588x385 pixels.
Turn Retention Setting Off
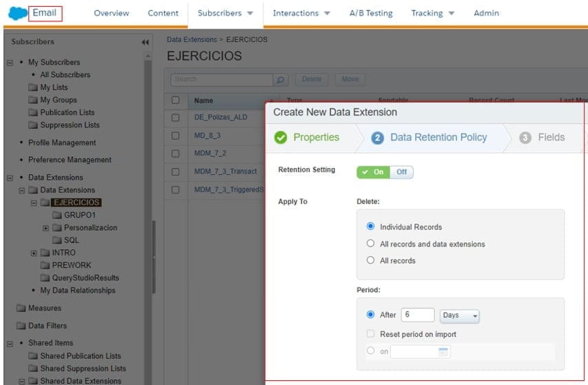click(x=402, y=172)
